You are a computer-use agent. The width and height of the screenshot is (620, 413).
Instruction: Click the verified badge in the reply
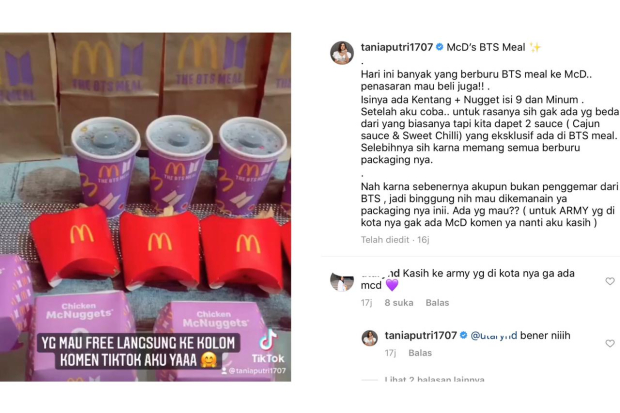pos(463,335)
